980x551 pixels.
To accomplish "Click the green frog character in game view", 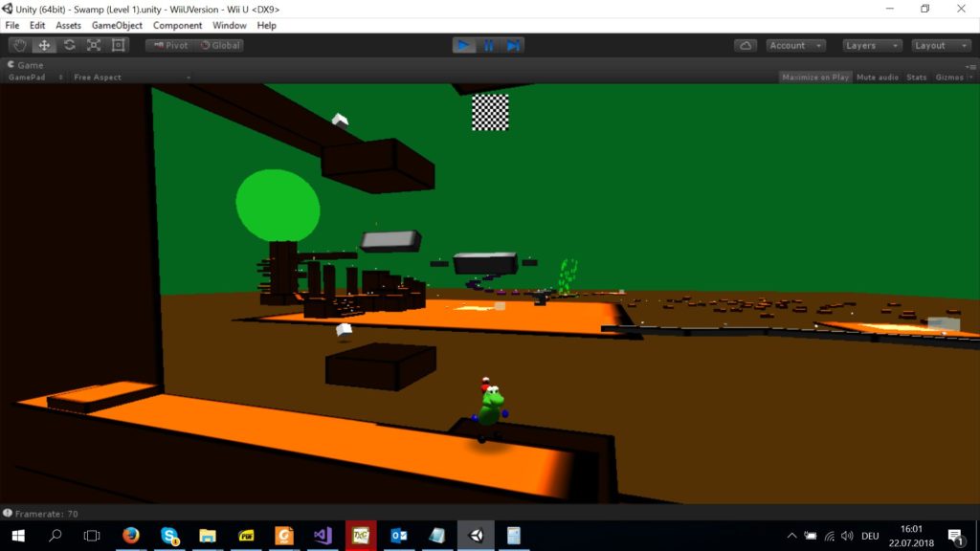I will click(490, 408).
